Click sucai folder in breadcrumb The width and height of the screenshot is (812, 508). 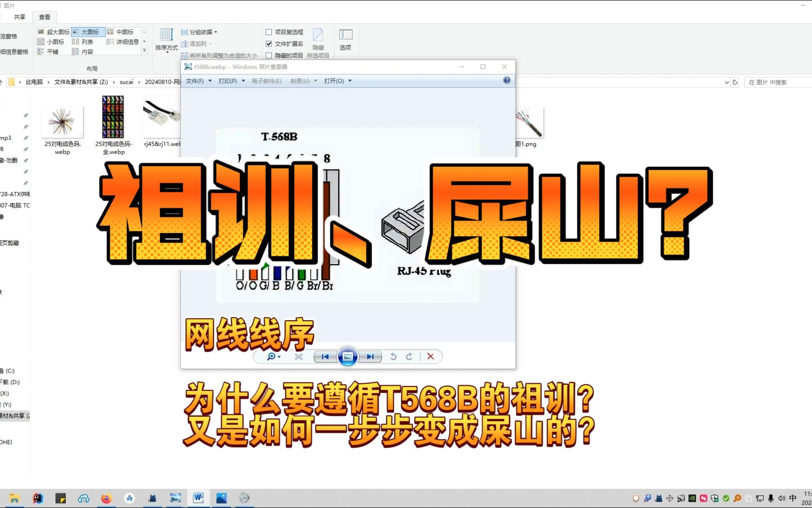(126, 82)
